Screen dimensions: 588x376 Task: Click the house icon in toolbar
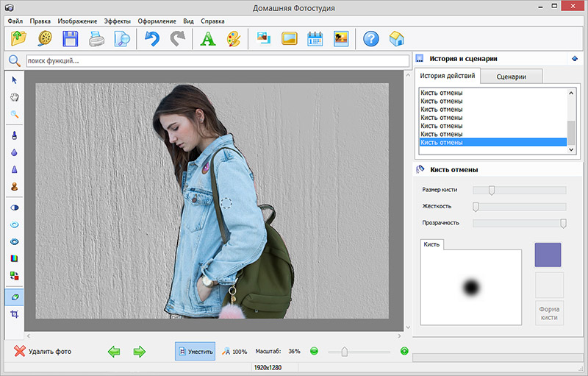point(396,39)
